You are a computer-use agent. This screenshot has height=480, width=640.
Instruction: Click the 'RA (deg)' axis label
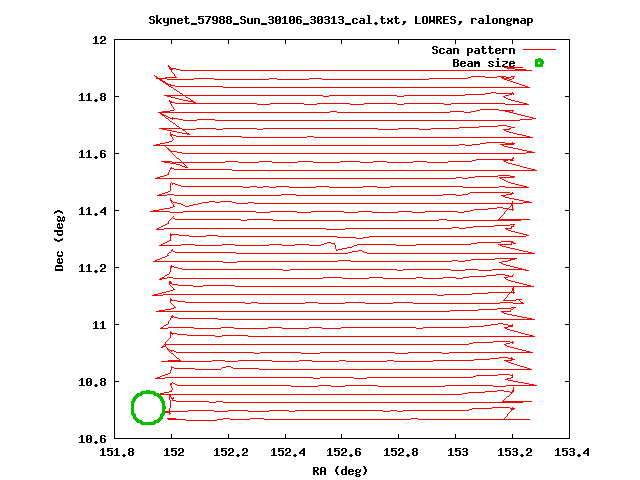tap(340, 471)
